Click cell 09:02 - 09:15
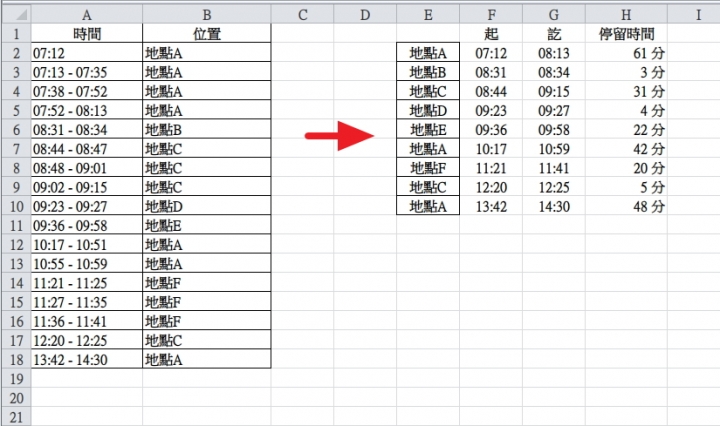The image size is (720, 426). [x=87, y=187]
